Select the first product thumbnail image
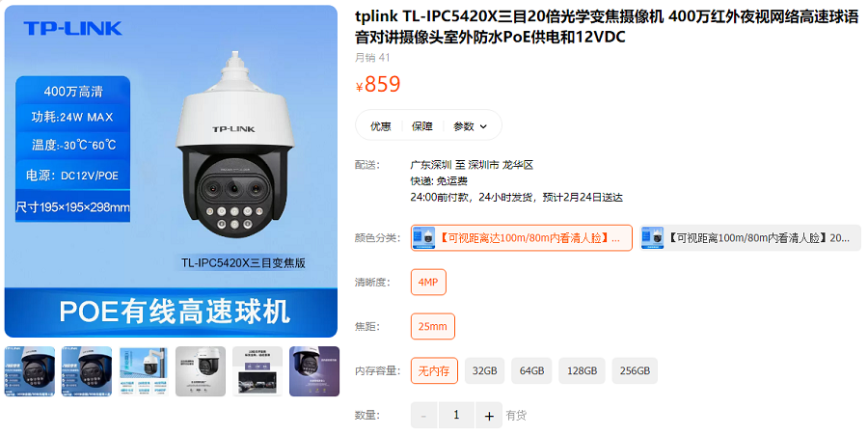The height and width of the screenshot is (435, 868). 30,371
